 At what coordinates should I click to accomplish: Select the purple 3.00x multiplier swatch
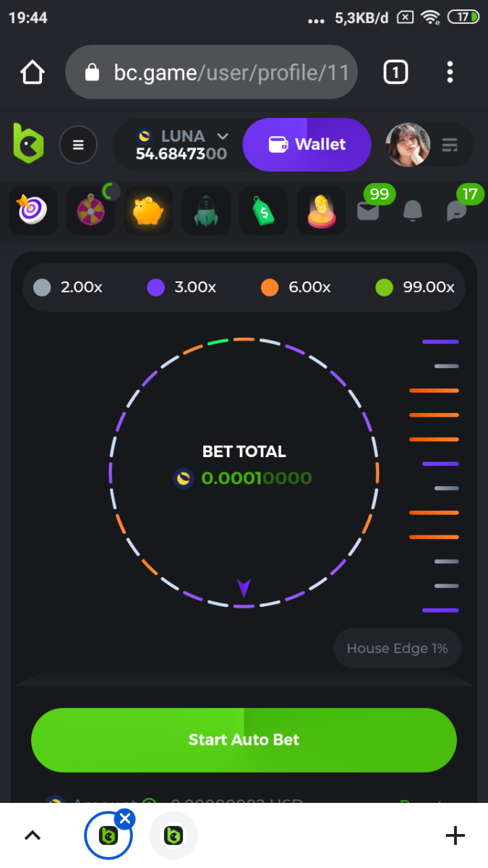click(156, 287)
